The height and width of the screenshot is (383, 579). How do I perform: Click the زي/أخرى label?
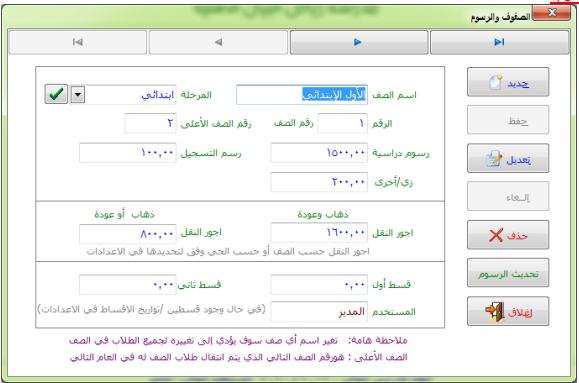click(394, 182)
